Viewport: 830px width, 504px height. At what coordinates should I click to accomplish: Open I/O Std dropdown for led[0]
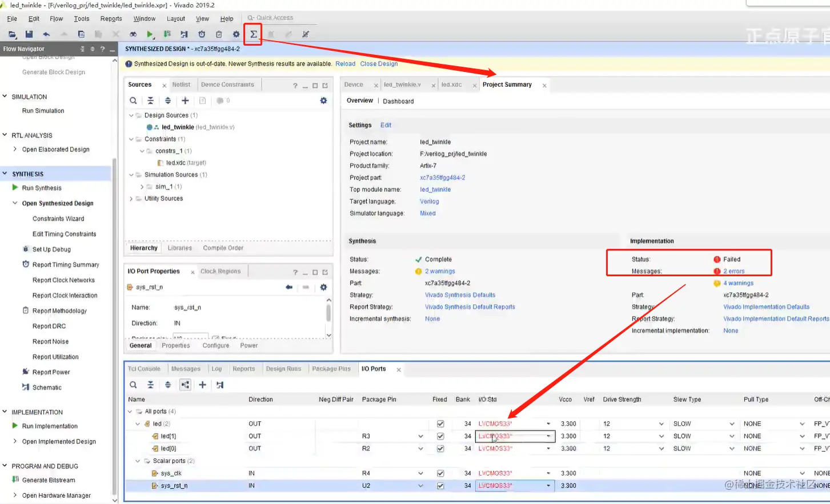(548, 449)
